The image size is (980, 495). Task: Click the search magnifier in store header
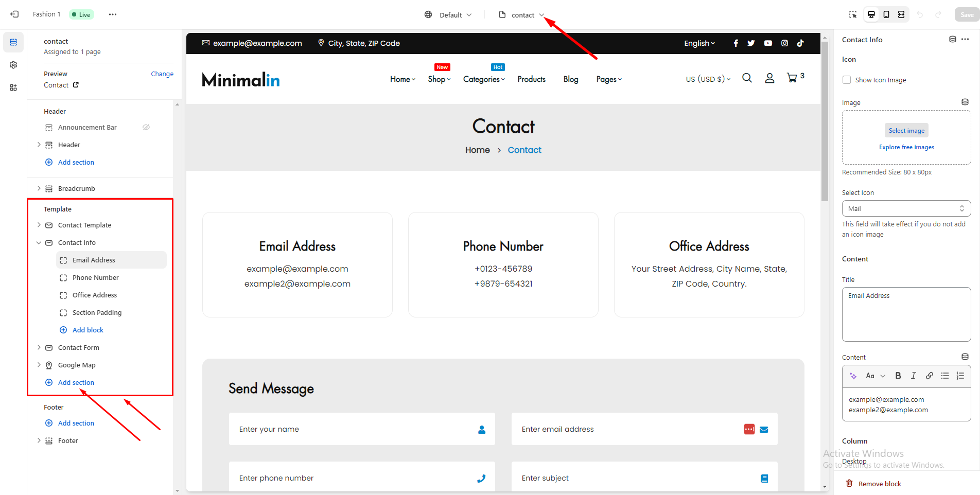coord(747,78)
